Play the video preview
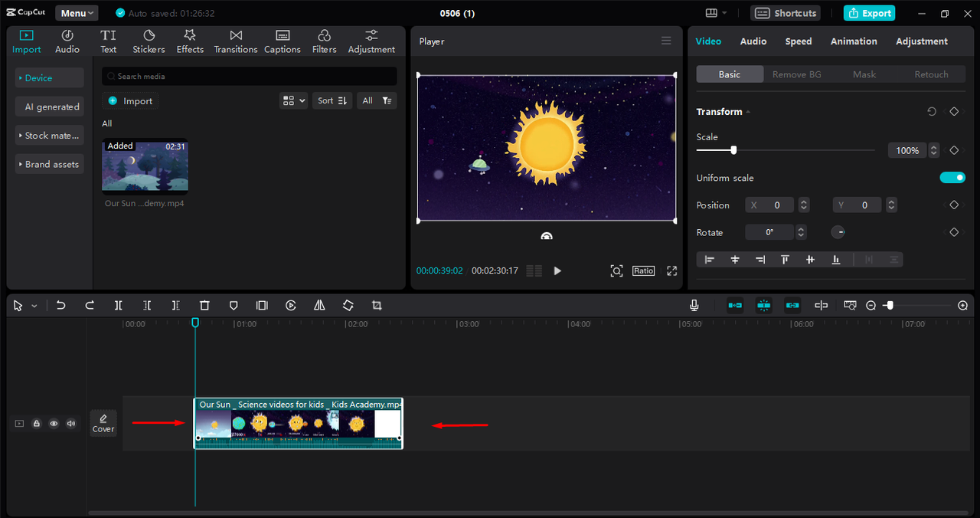 [557, 270]
